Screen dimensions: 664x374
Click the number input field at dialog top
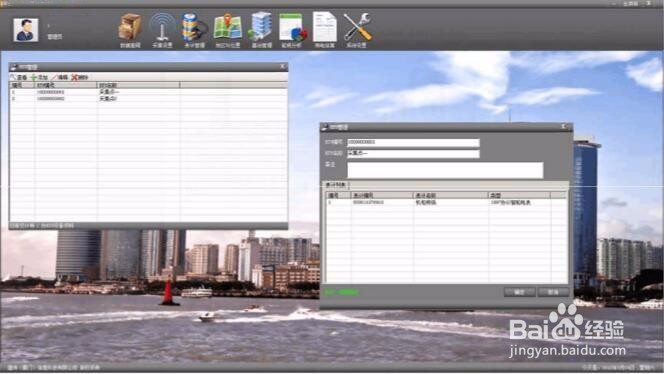pyautogui.click(x=413, y=142)
